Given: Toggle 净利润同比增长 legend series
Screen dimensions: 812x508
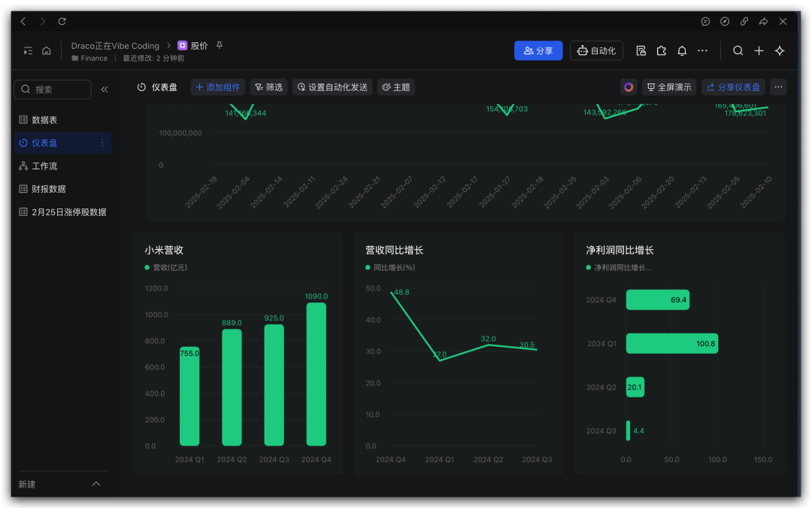Looking at the screenshot, I should 619,267.
